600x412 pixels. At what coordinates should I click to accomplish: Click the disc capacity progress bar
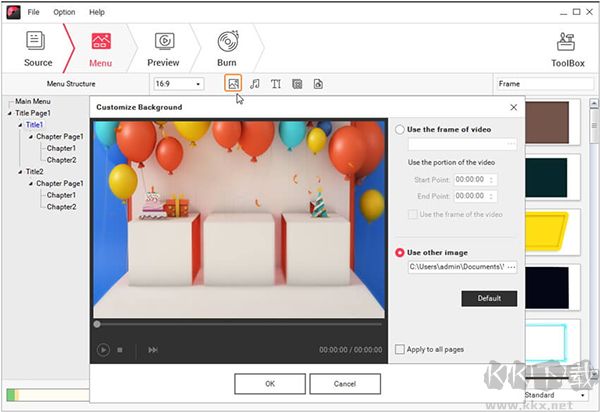[x=48, y=395]
